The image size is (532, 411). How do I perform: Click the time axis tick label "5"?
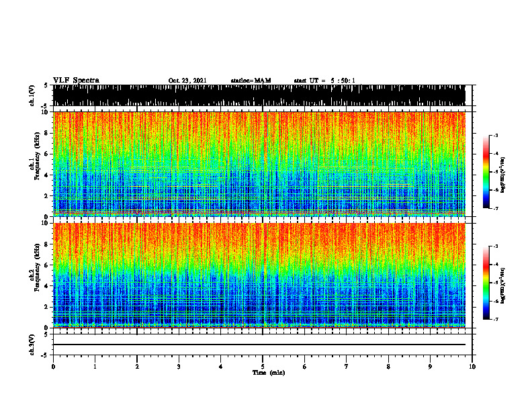pyautogui.click(x=263, y=367)
